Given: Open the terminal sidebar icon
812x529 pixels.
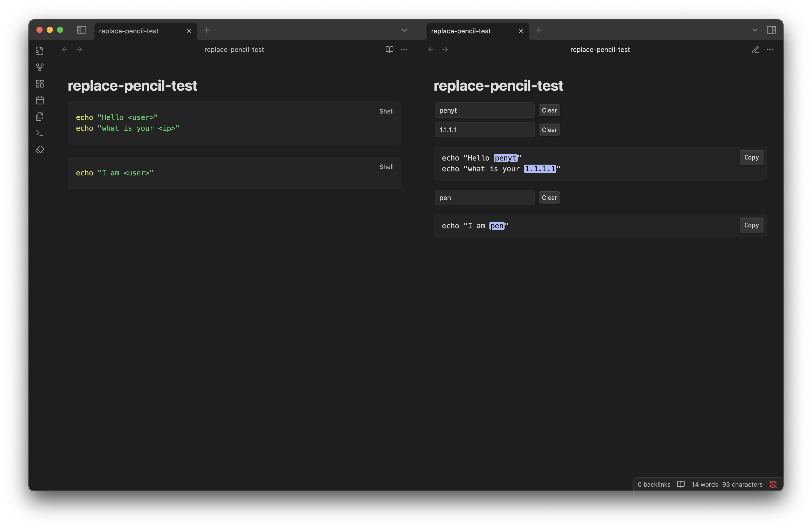Looking at the screenshot, I should click(40, 133).
